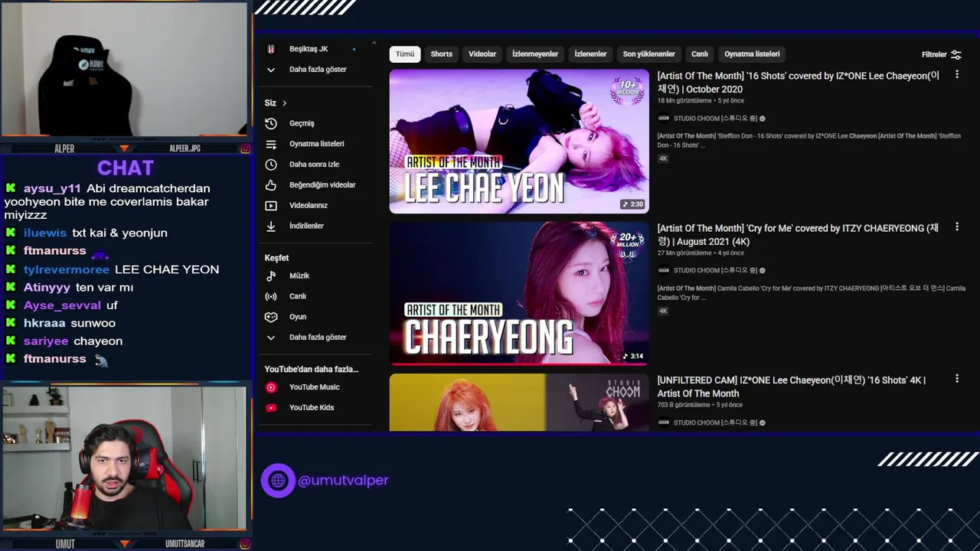Image resolution: width=980 pixels, height=551 pixels.
Task: Click YouTube Music red icon
Action: point(270,387)
